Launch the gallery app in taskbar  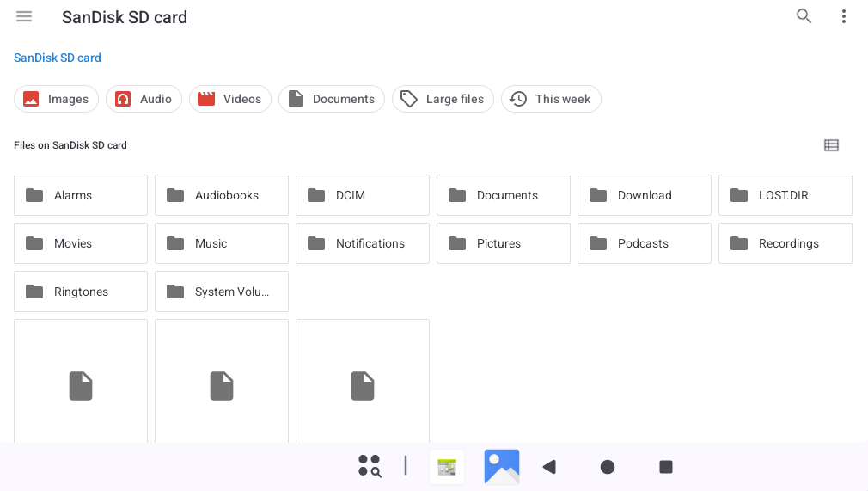click(502, 467)
